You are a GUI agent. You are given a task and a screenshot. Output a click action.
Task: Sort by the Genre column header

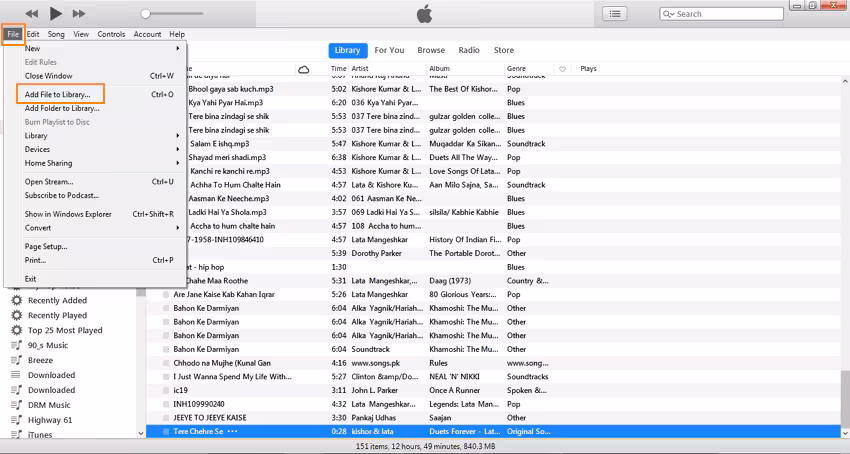[516, 68]
